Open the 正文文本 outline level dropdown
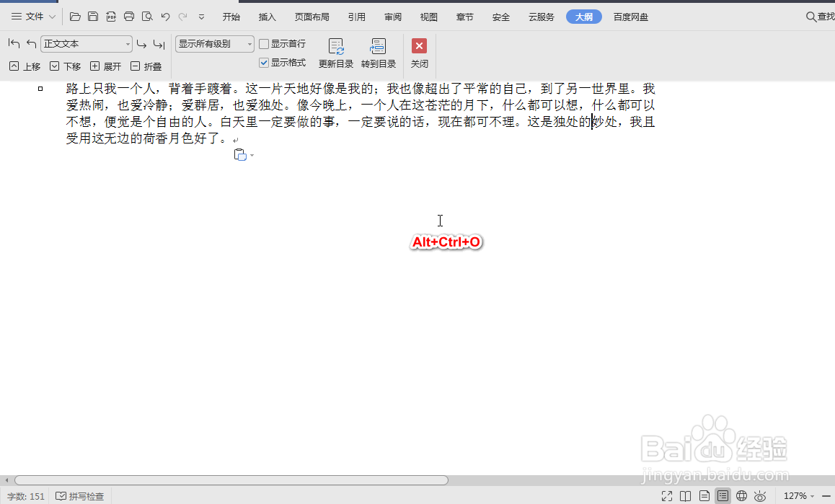Screen dimensions: 835x504 87,44
